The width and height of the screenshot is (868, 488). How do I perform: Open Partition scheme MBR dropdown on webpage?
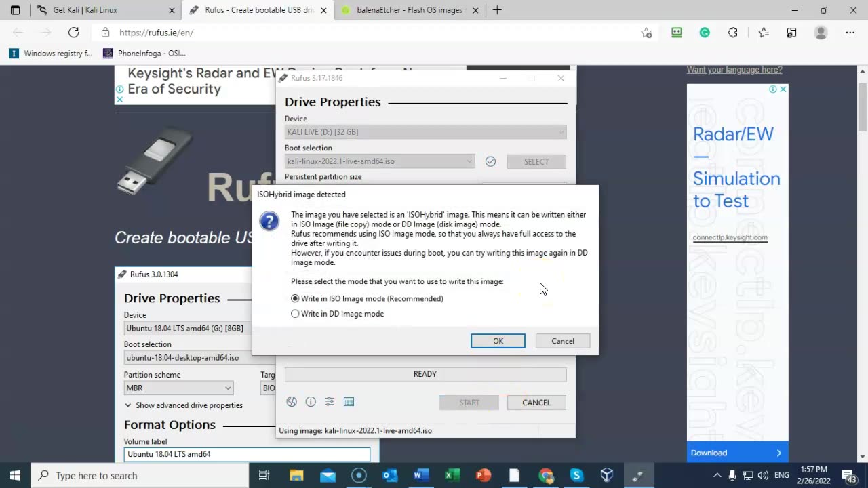[178, 388]
